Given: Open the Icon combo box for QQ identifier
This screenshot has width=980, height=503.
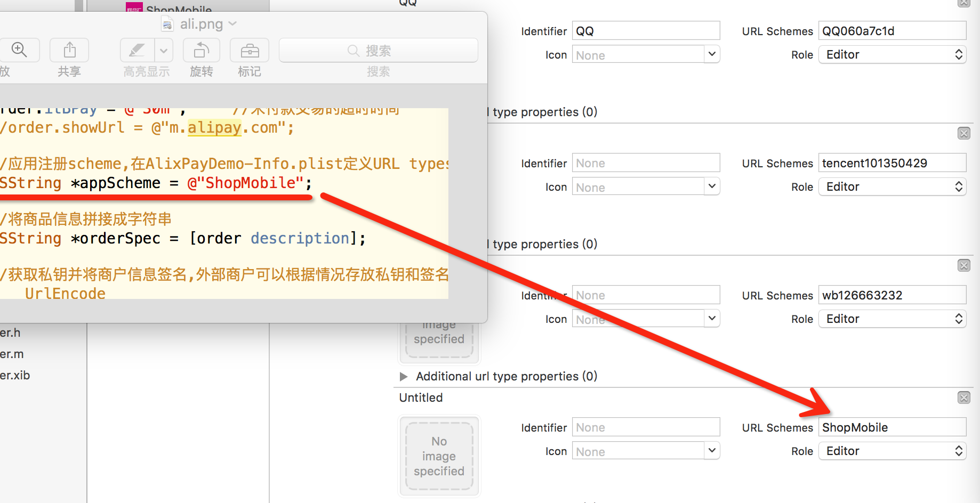Looking at the screenshot, I should (711, 54).
